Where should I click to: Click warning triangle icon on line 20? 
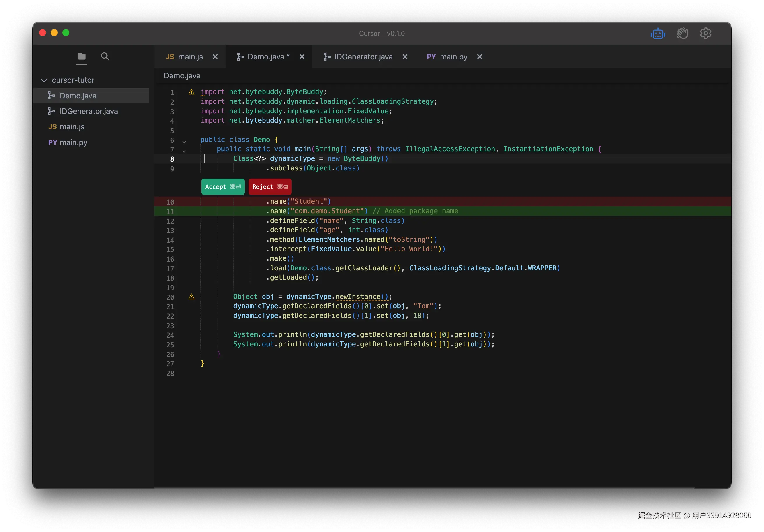[x=191, y=296]
